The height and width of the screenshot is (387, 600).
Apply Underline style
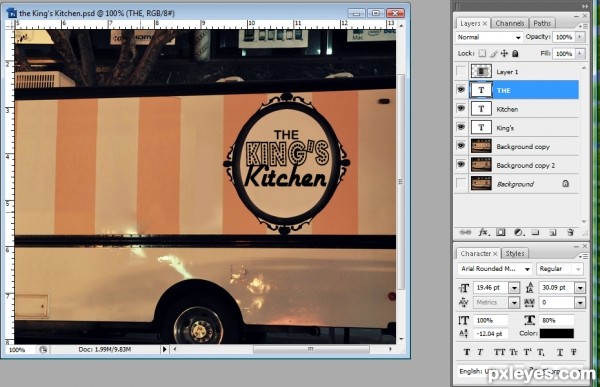[x=559, y=352]
